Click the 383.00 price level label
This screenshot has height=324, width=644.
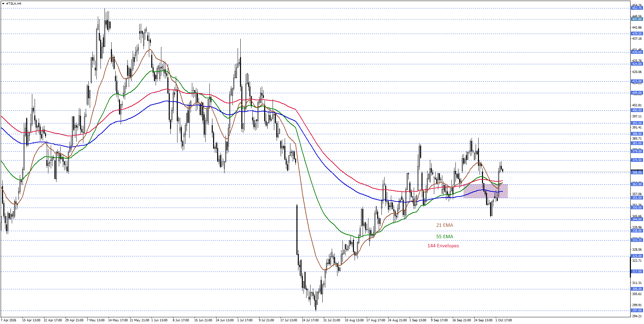coord(637,143)
